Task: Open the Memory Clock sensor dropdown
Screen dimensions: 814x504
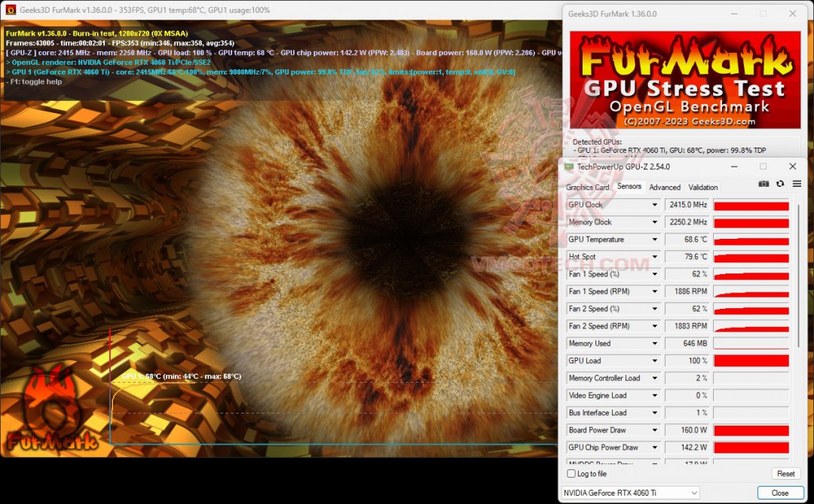Action: [655, 222]
